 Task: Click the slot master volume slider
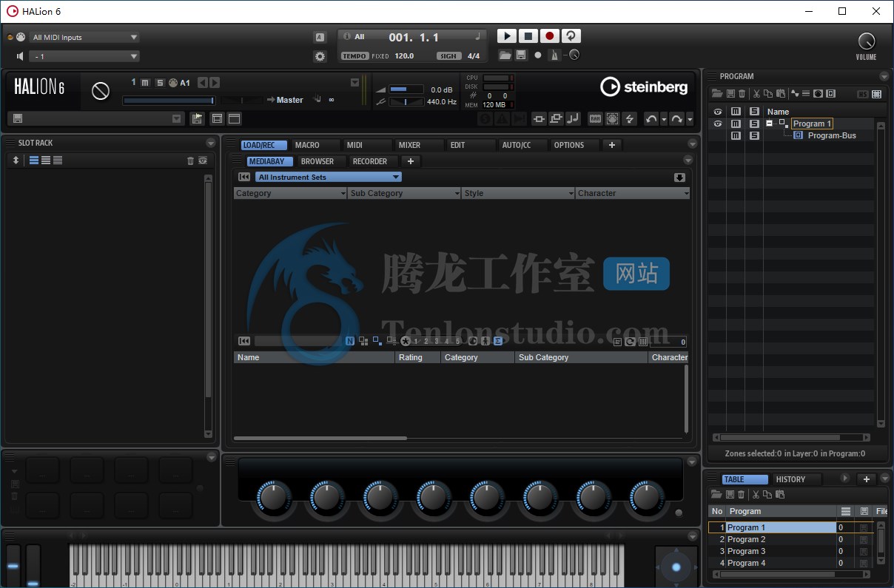click(x=168, y=101)
